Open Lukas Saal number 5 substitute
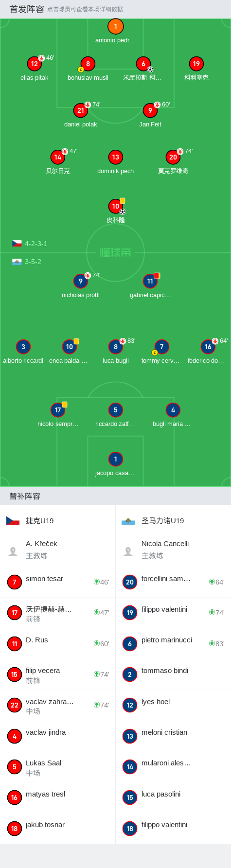This screenshot has width=231, height=868. coord(58,767)
